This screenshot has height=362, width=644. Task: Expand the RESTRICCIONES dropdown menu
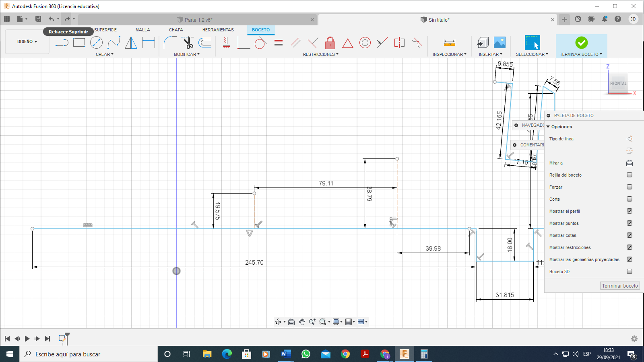coord(320,54)
